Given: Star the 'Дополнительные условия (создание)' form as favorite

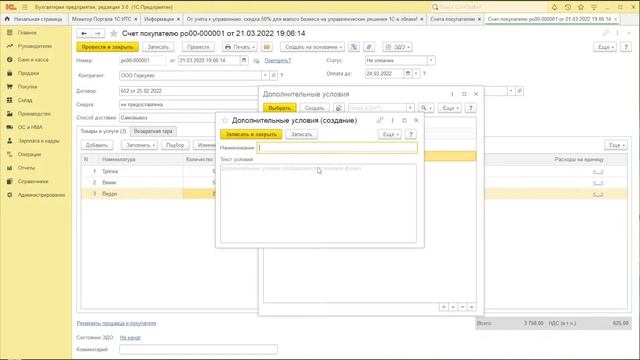Looking at the screenshot, I should (224, 120).
